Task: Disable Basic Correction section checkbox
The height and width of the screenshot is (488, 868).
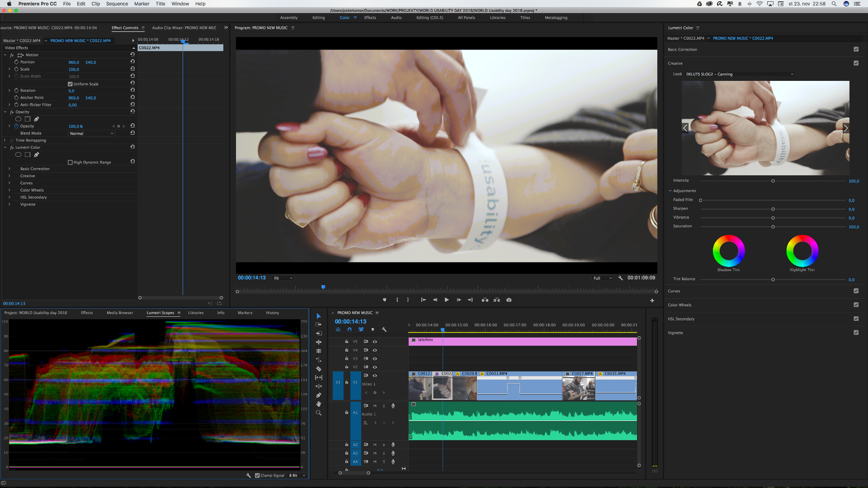Action: click(x=856, y=49)
